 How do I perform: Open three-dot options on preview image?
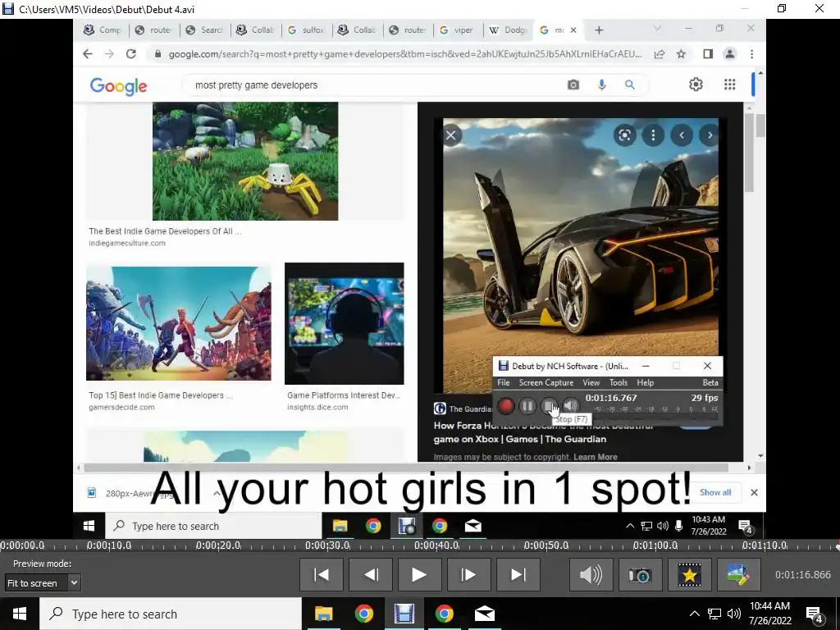pos(653,135)
